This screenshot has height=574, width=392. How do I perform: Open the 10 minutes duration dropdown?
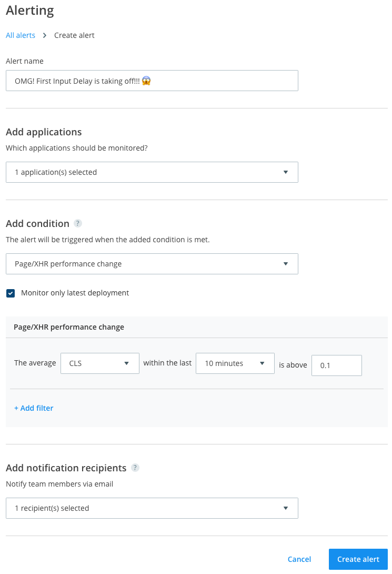point(235,363)
